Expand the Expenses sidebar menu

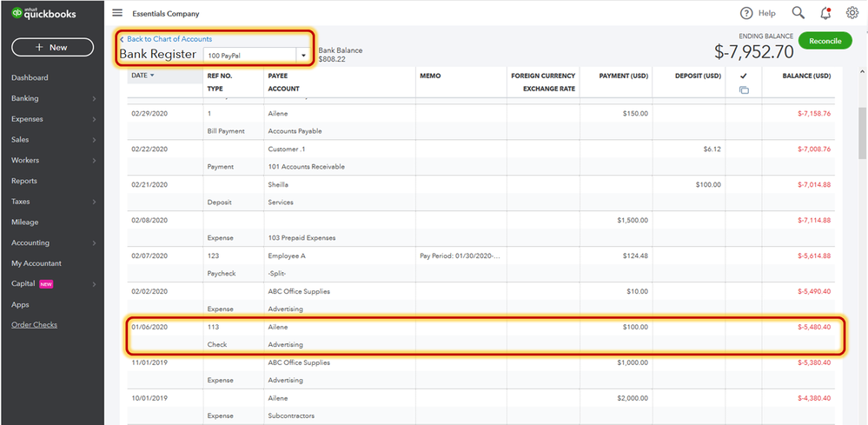point(53,119)
